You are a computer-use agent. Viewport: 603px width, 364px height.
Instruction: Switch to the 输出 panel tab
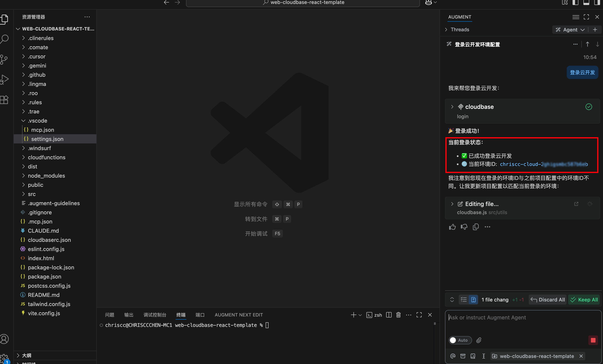(x=129, y=315)
